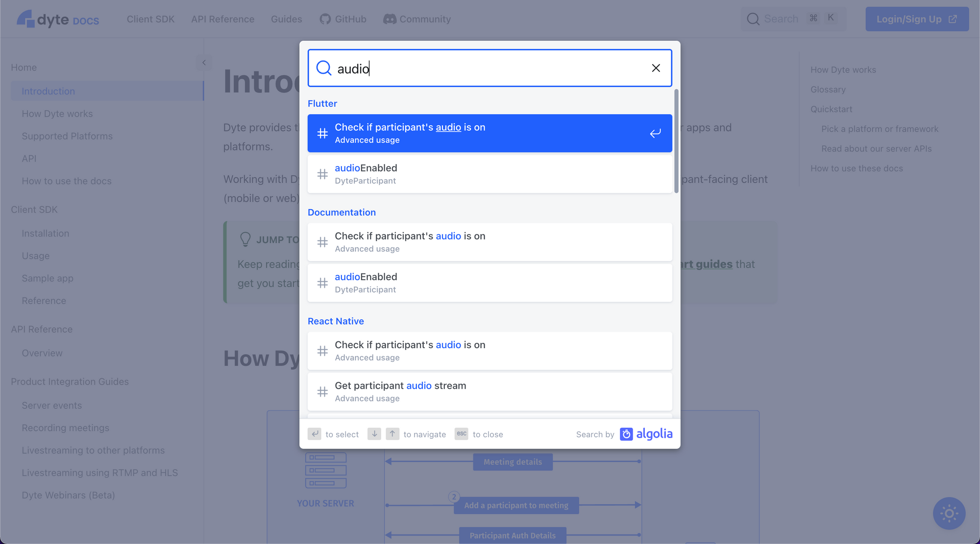Open Reference sidebar item
980x544 pixels.
44,301
